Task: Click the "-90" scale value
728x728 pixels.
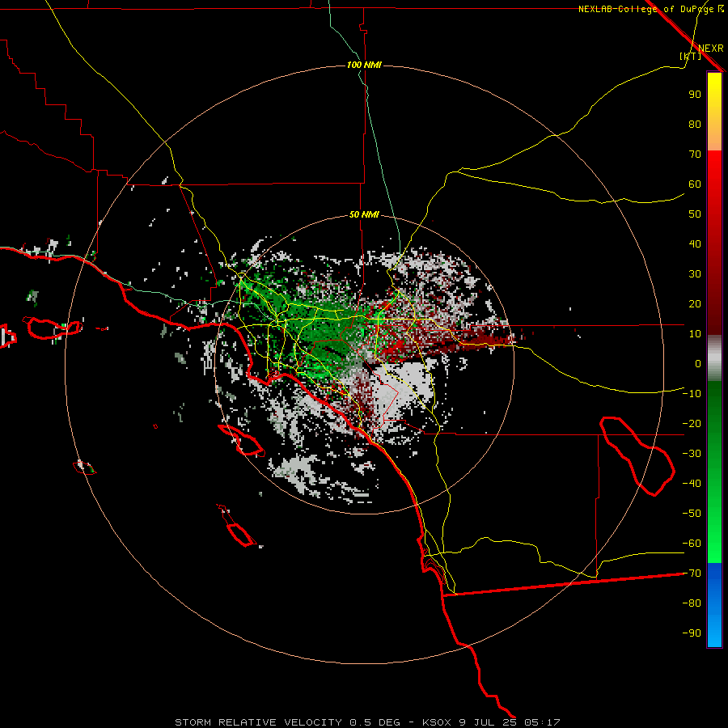Action: pyautogui.click(x=692, y=633)
